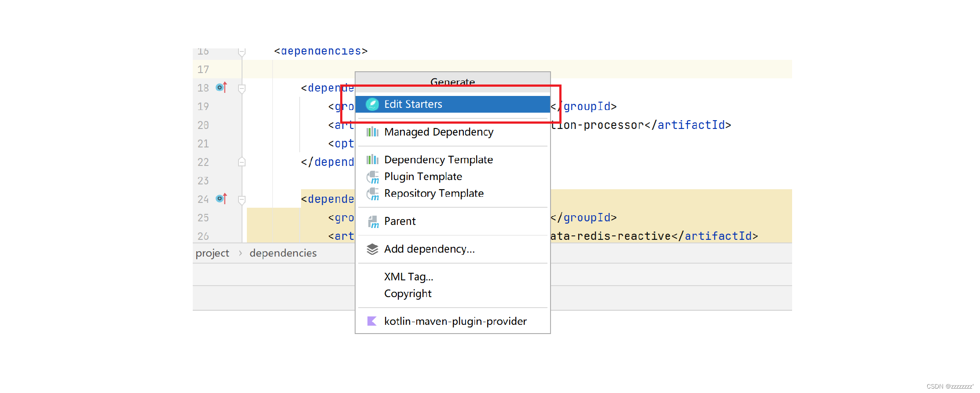This screenshot has height=393, width=980.
Task: Click the layers icon beside Add dependency
Action: point(372,249)
